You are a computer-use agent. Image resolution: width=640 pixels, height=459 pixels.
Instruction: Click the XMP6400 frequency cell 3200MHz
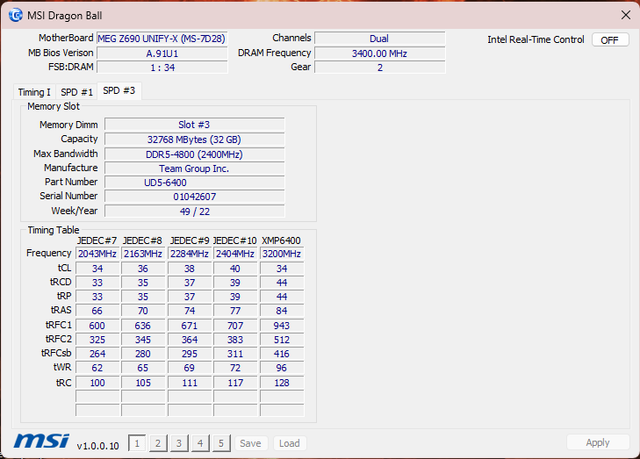282,254
